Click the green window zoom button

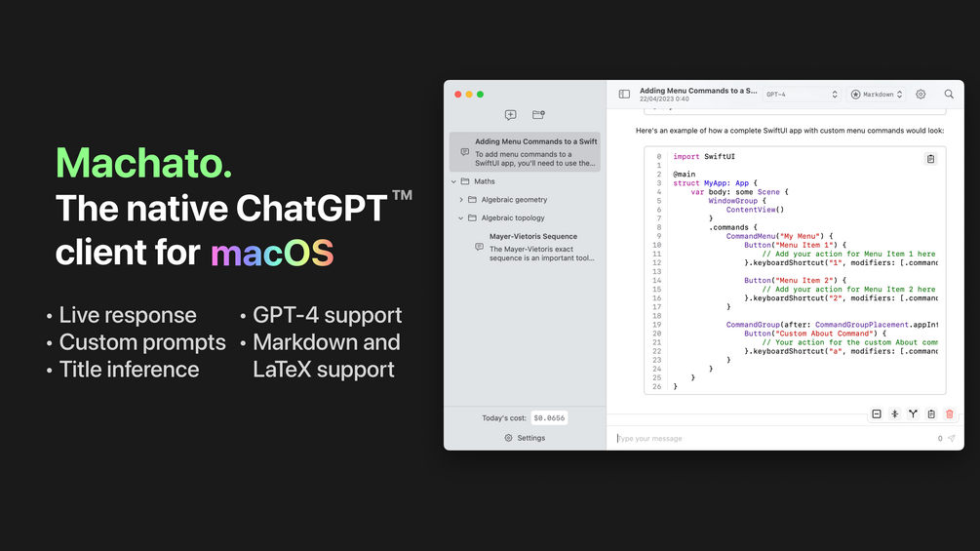pos(480,95)
